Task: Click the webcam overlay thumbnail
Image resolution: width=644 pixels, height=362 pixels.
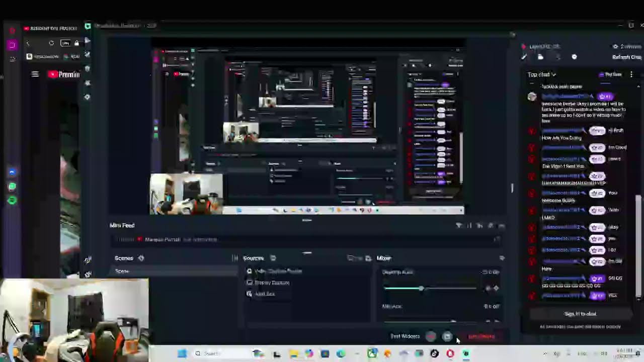Action: click(x=74, y=320)
